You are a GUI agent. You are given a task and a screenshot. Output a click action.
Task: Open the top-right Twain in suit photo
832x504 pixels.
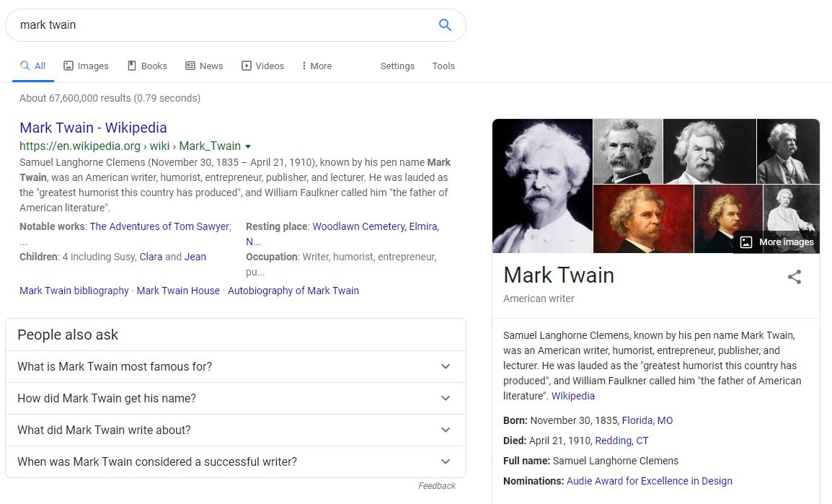coord(788,151)
